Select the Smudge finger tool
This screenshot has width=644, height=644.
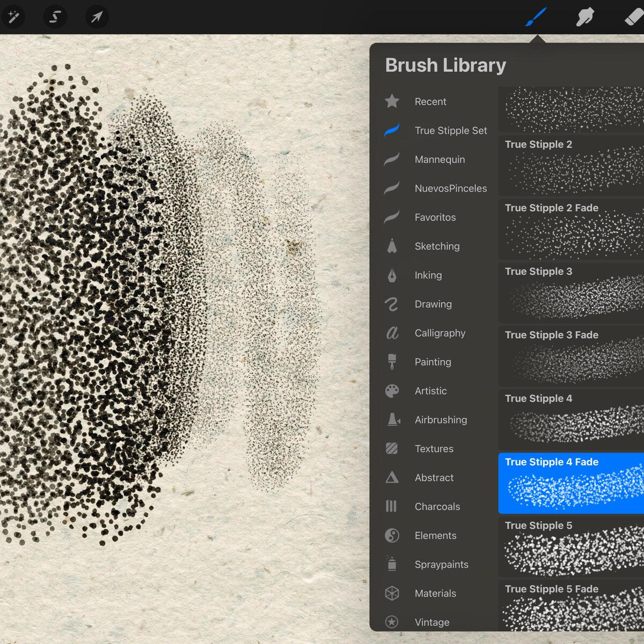click(x=585, y=17)
